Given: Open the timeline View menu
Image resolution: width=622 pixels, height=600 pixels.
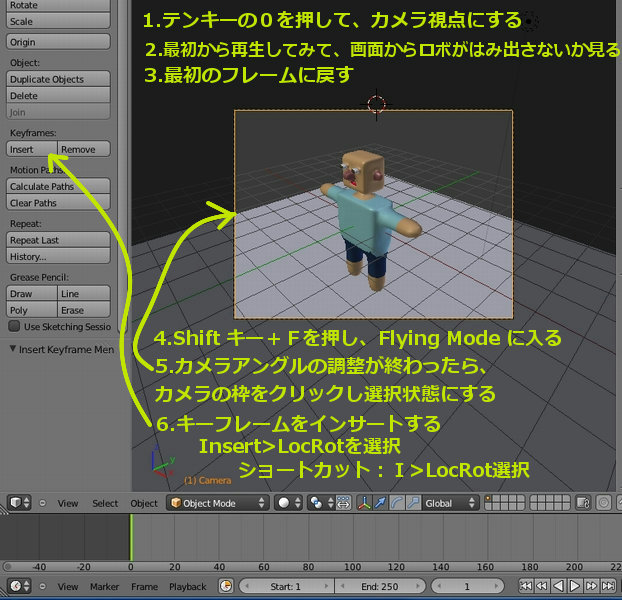Looking at the screenshot, I should click(67, 587).
